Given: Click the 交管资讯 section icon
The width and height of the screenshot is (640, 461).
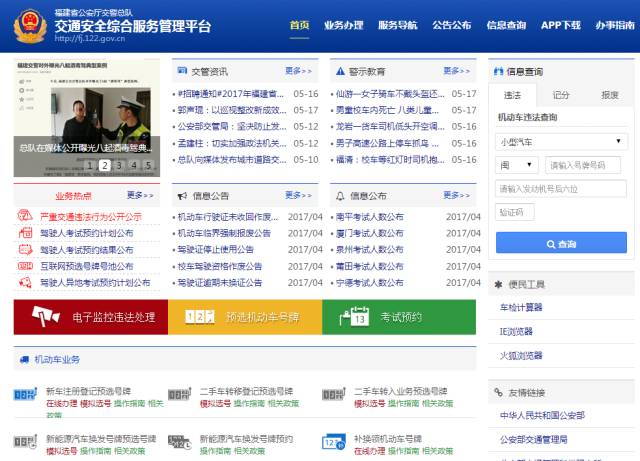Looking at the screenshot, I should point(182,71).
